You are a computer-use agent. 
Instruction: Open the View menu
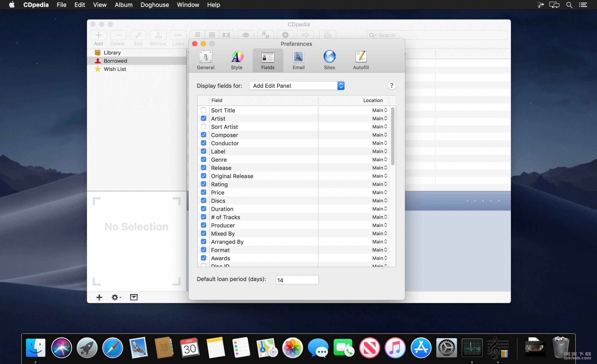(100, 5)
